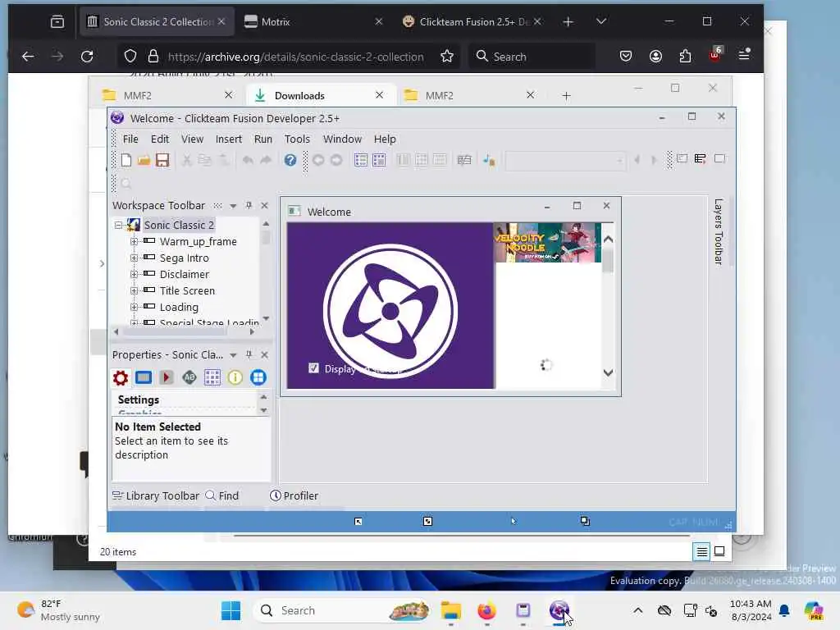Reload the archive.org page
840x630 pixels.
click(x=87, y=57)
